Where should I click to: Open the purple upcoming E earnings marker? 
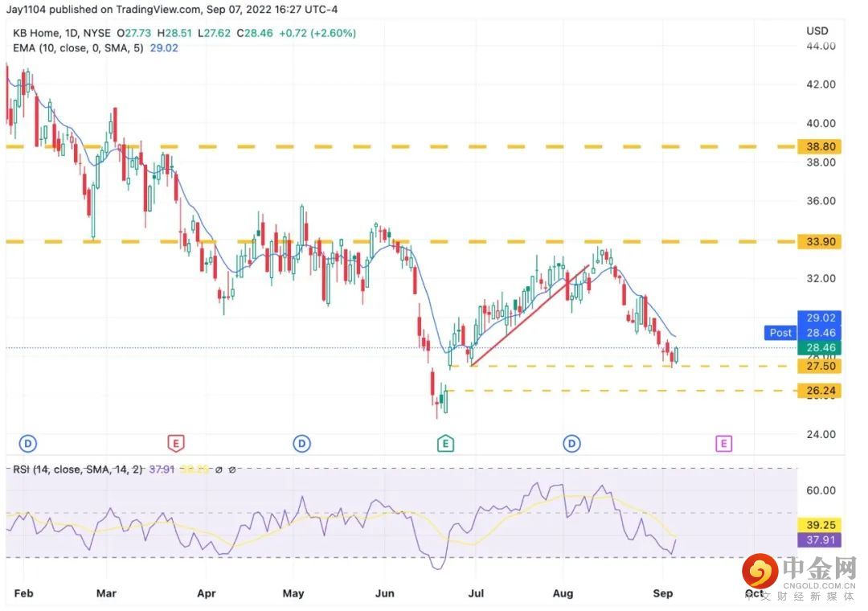point(723,443)
